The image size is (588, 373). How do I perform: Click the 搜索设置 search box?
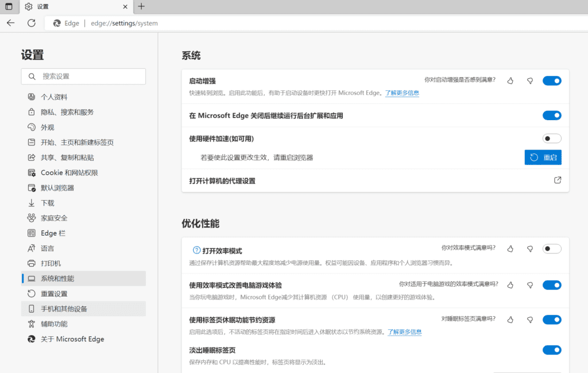[x=83, y=76]
